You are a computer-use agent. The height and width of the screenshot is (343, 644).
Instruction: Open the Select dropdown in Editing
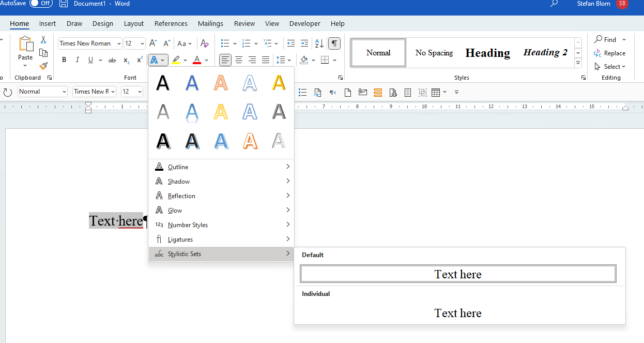click(x=610, y=66)
